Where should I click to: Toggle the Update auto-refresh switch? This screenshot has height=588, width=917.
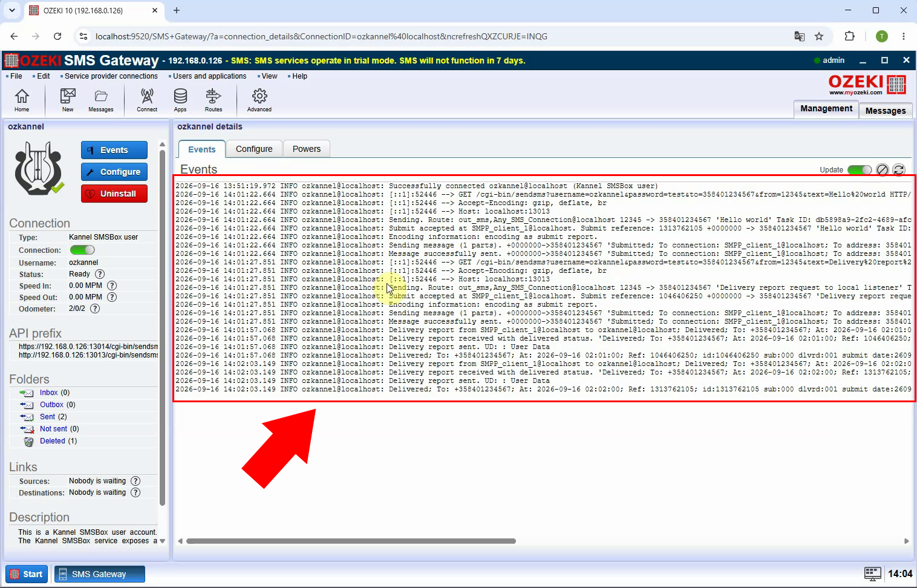point(860,170)
